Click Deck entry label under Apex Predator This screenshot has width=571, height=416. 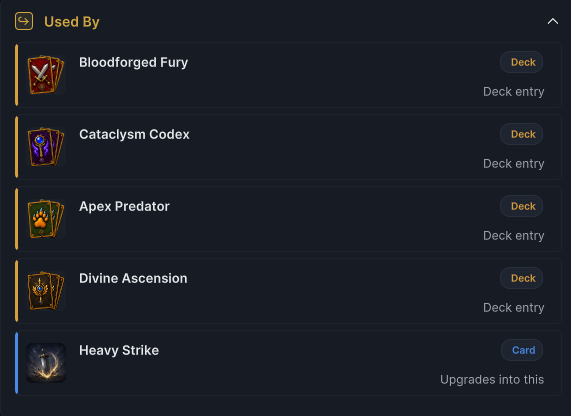point(513,236)
